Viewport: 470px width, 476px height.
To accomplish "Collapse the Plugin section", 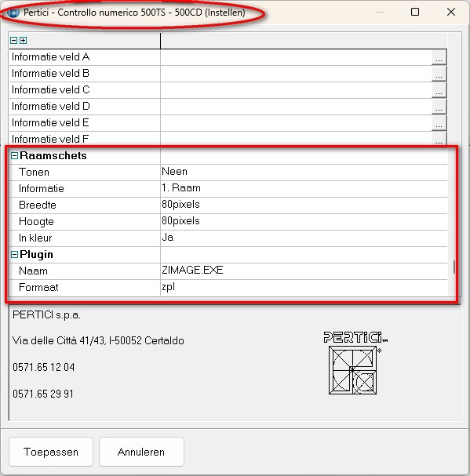I will pos(14,254).
